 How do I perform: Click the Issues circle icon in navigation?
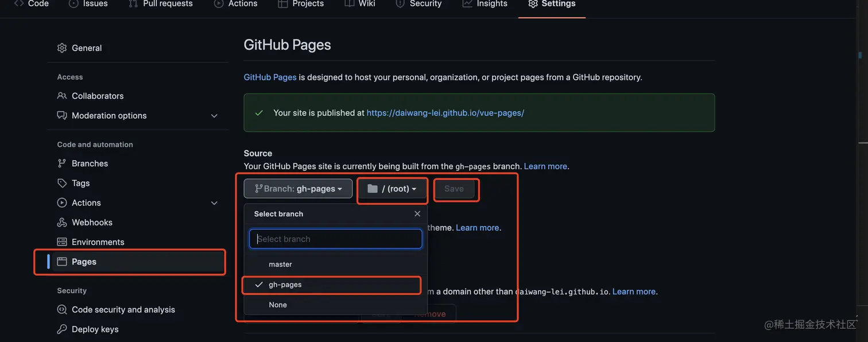click(x=73, y=3)
